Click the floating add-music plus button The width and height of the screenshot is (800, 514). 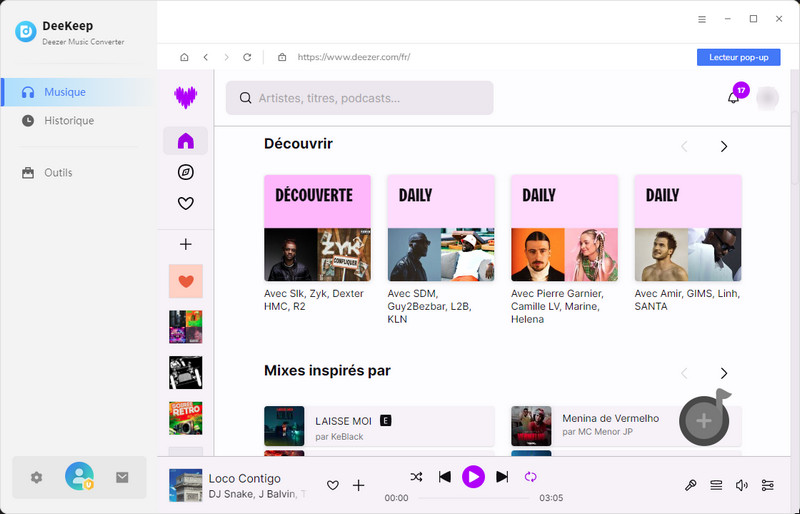704,421
